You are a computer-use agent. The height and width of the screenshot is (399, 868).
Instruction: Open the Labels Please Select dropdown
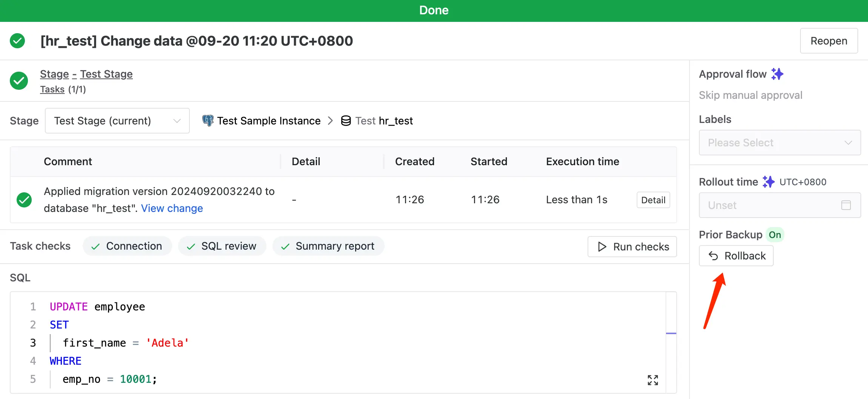click(x=780, y=143)
